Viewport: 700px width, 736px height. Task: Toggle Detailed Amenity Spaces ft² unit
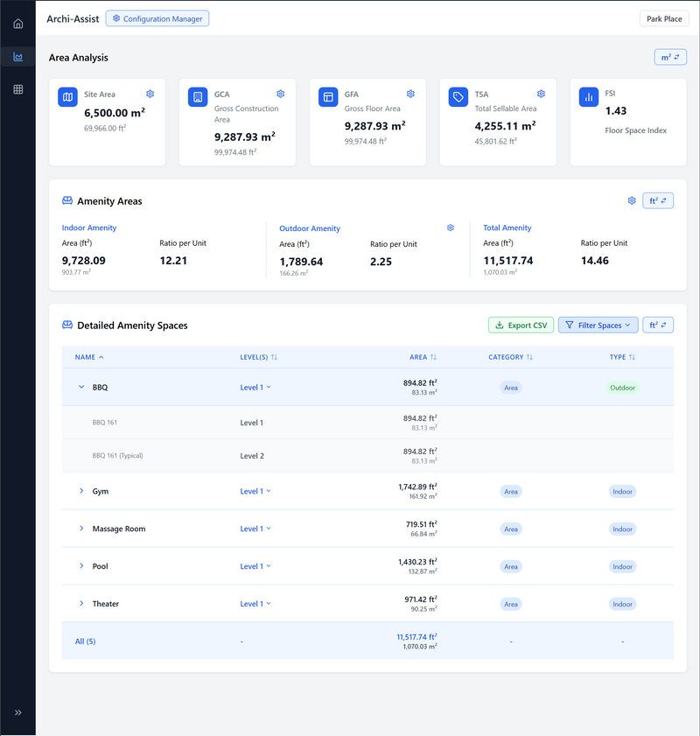click(x=658, y=326)
